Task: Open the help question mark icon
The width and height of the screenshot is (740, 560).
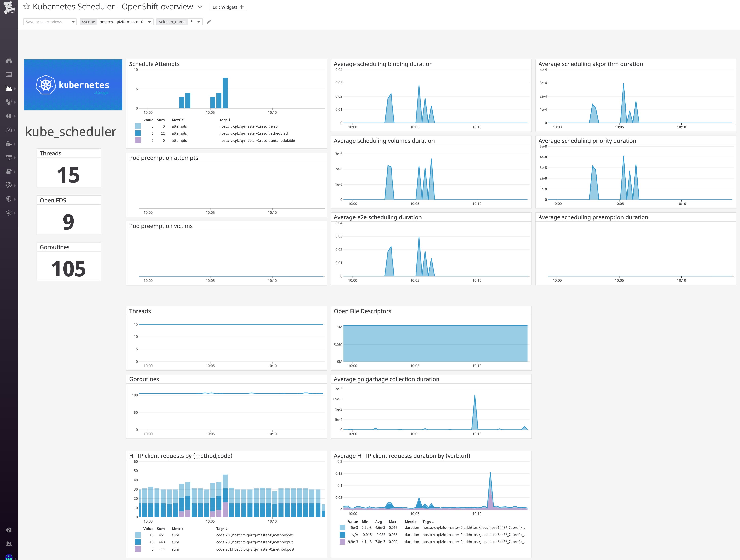Action: [9, 530]
